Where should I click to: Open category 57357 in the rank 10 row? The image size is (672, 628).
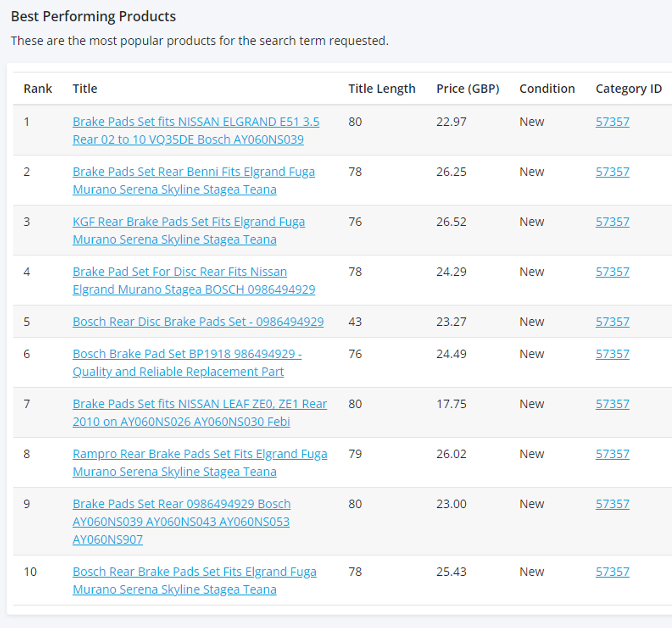click(612, 572)
